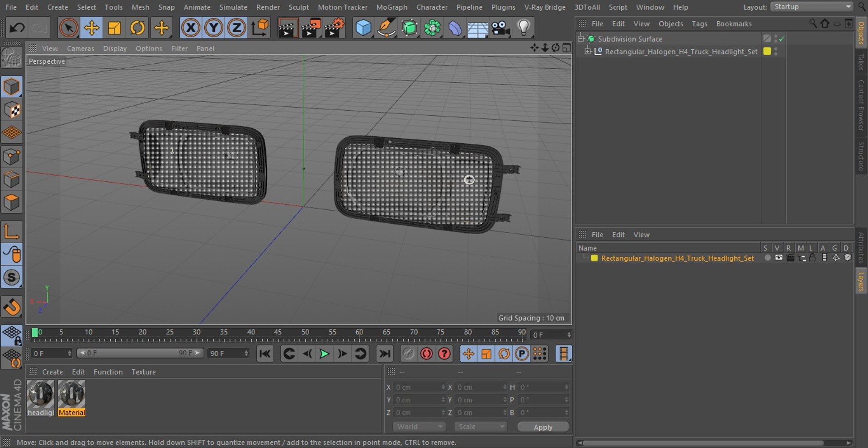Open the deformer (Bend) objects icon
Screen dimensions: 868x448
455,28
